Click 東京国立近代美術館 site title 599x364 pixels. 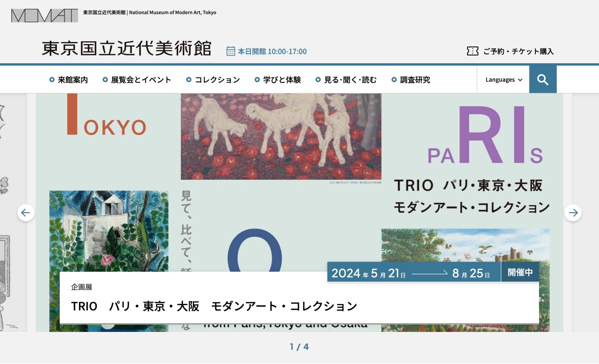point(127,49)
